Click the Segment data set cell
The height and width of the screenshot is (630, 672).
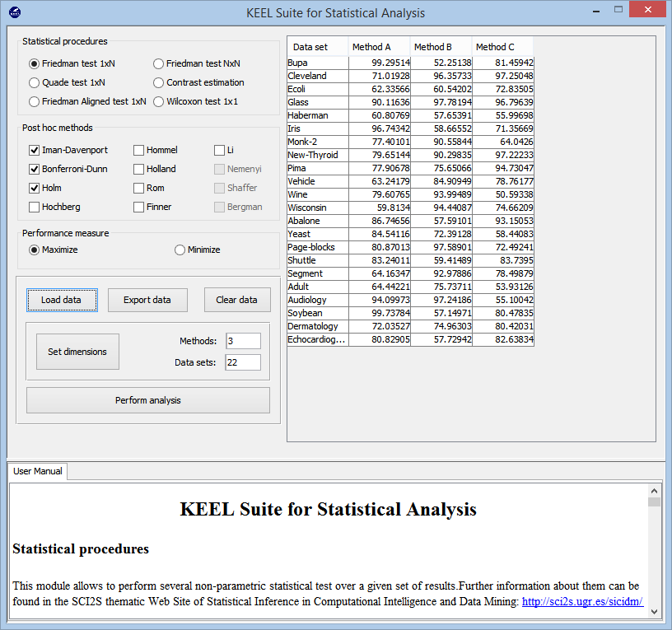tap(318, 274)
